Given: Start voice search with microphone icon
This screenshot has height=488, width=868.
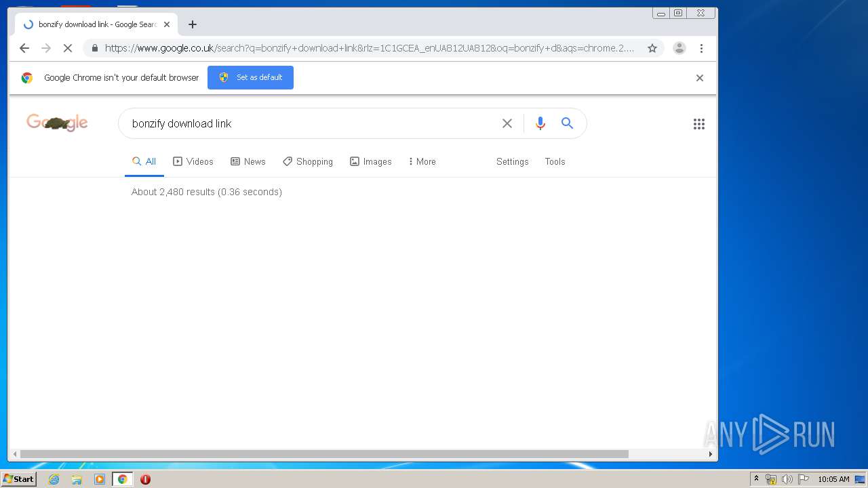Looking at the screenshot, I should click(540, 123).
